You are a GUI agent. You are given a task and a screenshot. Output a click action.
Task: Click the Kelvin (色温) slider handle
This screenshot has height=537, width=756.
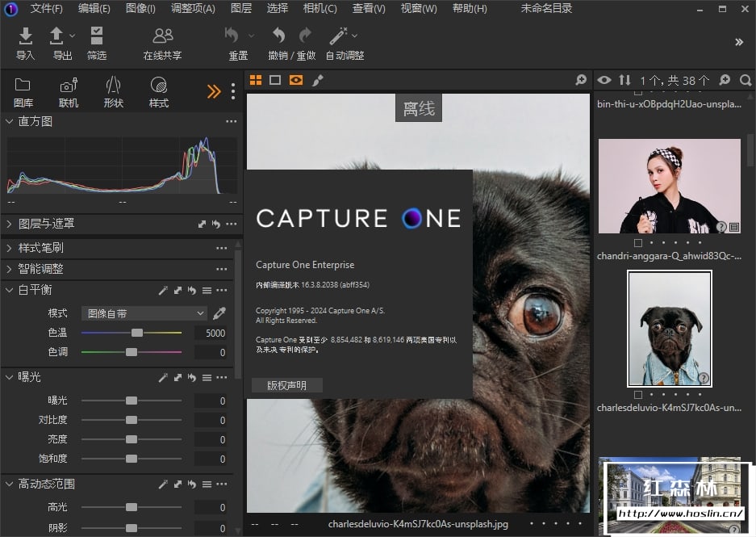pos(137,333)
